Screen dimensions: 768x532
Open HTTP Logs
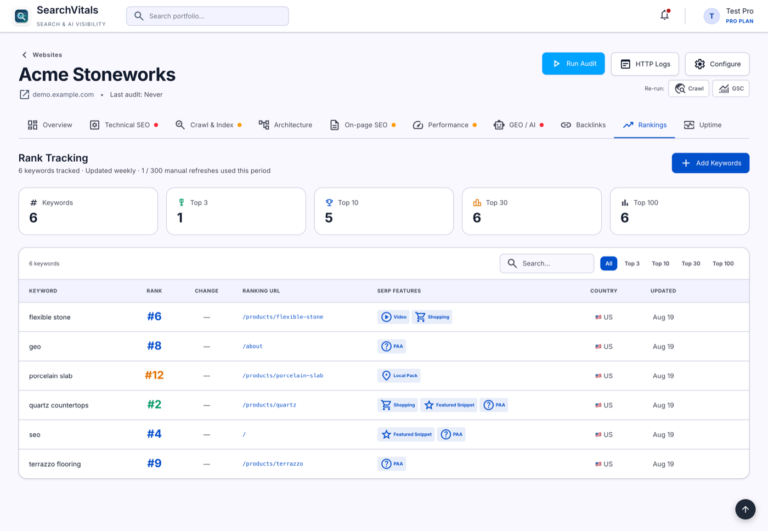point(645,64)
